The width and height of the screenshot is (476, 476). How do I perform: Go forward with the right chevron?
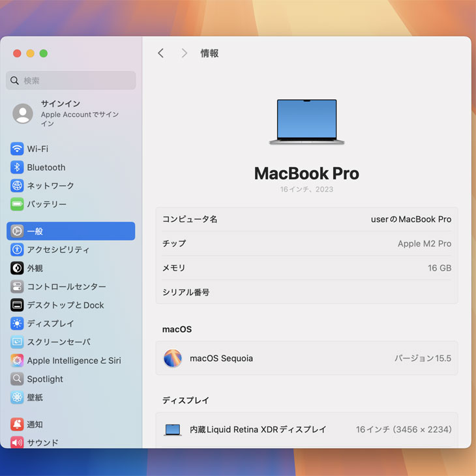184,53
